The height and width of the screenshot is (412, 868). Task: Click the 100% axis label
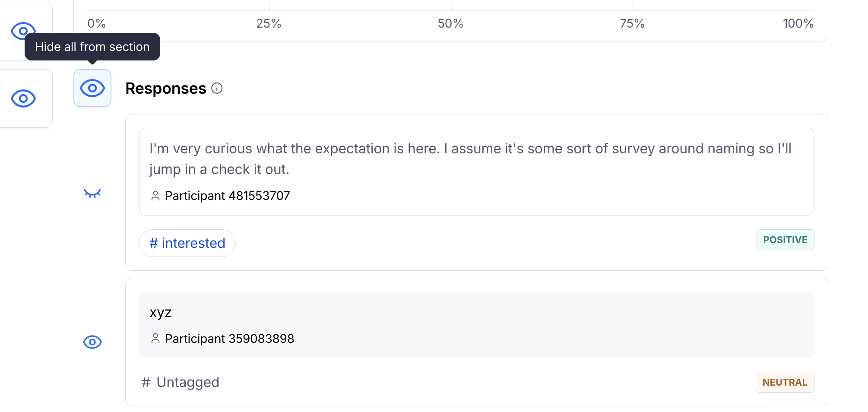(x=798, y=23)
